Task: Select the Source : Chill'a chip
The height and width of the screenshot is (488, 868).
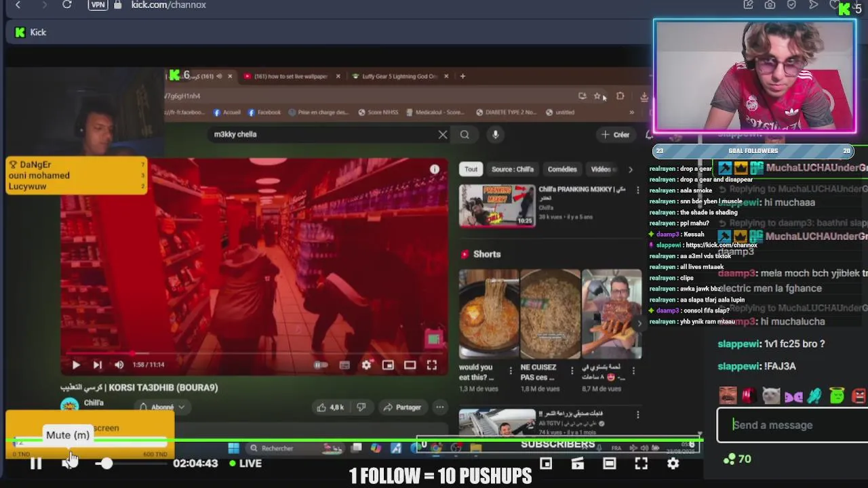Action: tap(513, 169)
